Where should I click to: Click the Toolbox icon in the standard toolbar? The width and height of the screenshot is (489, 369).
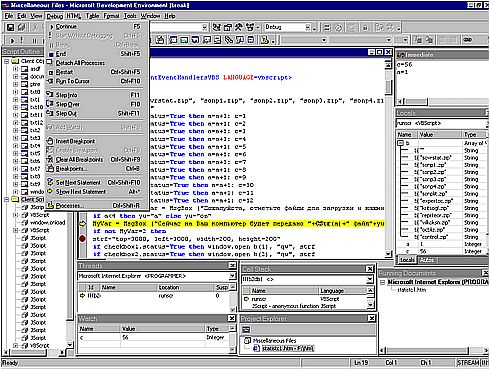(x=238, y=27)
